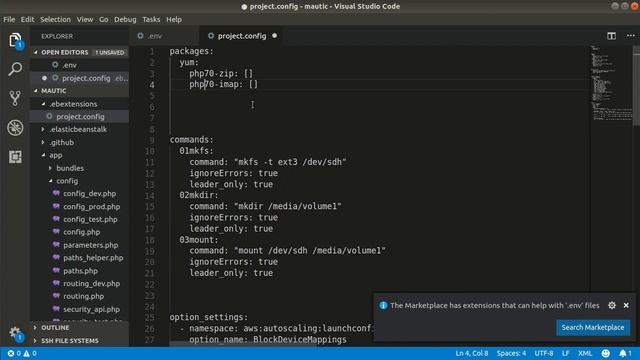This screenshot has height=360, width=640.
Task: Click the editor vertical scrollbar
Action: [x=636, y=86]
